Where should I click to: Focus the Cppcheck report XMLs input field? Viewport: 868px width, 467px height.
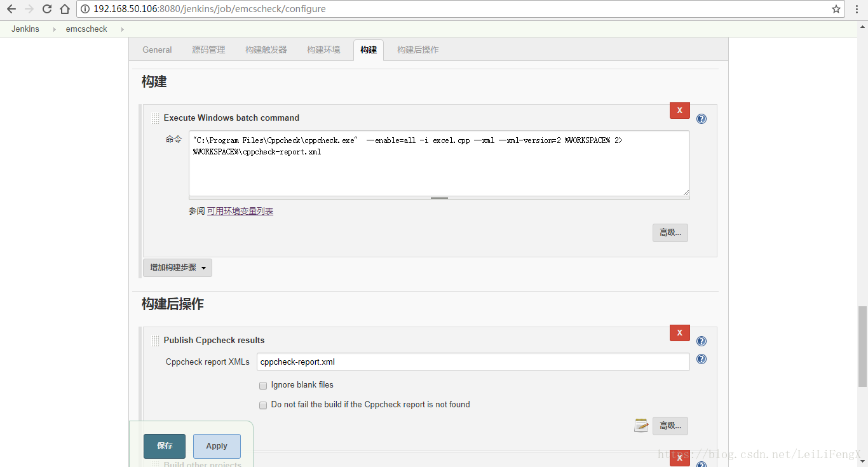473,362
